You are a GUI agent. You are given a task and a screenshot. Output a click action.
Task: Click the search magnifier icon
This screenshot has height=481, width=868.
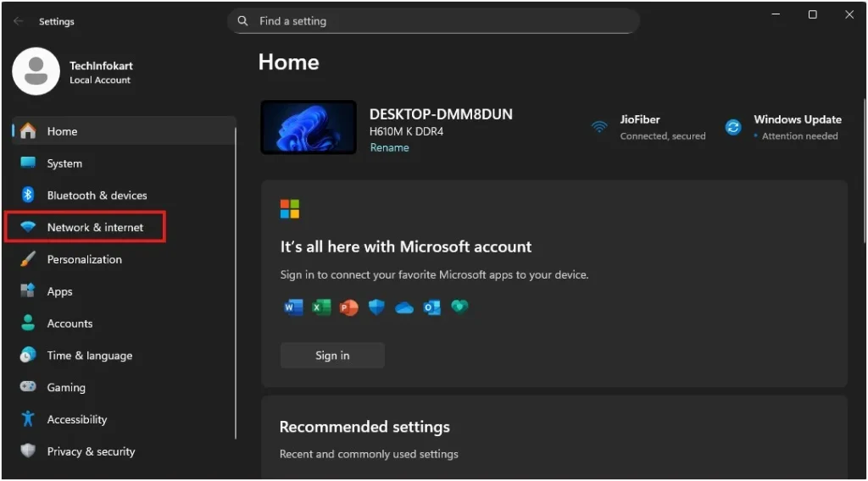click(x=242, y=21)
